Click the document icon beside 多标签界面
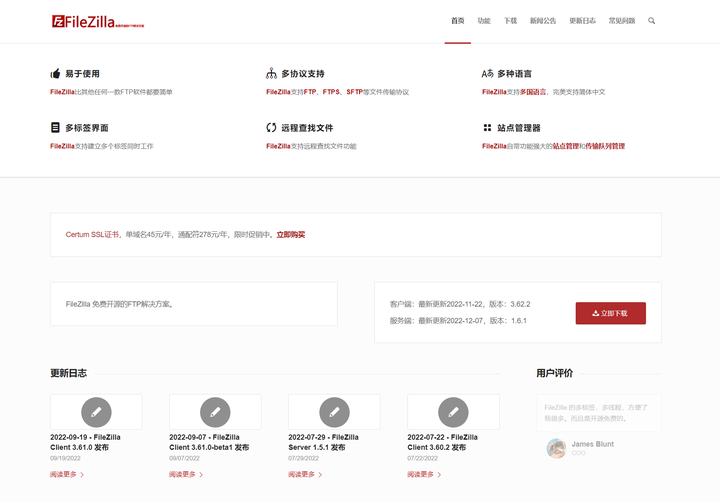 [x=55, y=127]
